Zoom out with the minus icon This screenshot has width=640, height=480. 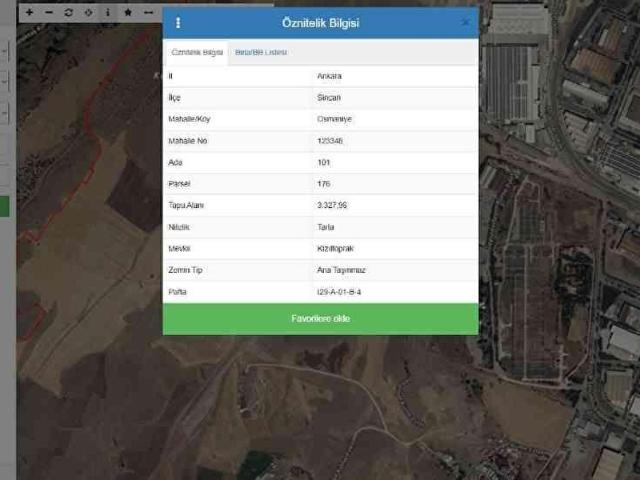[49, 12]
